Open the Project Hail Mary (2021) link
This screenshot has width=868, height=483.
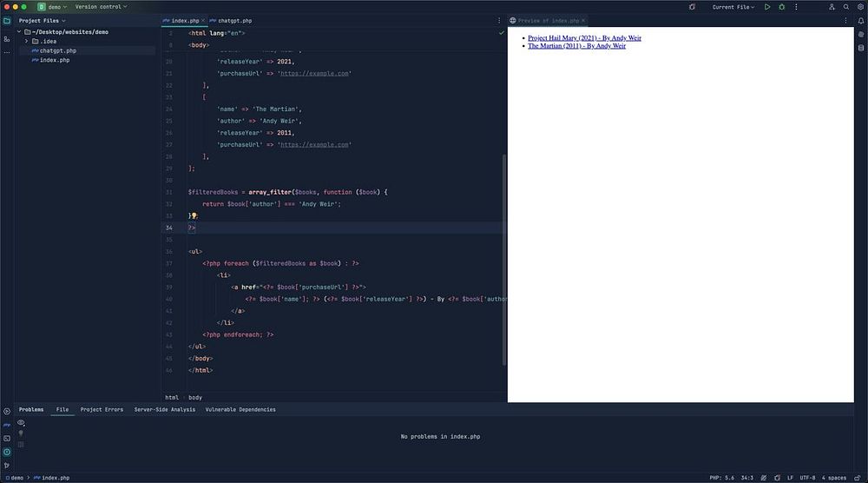[x=584, y=37]
